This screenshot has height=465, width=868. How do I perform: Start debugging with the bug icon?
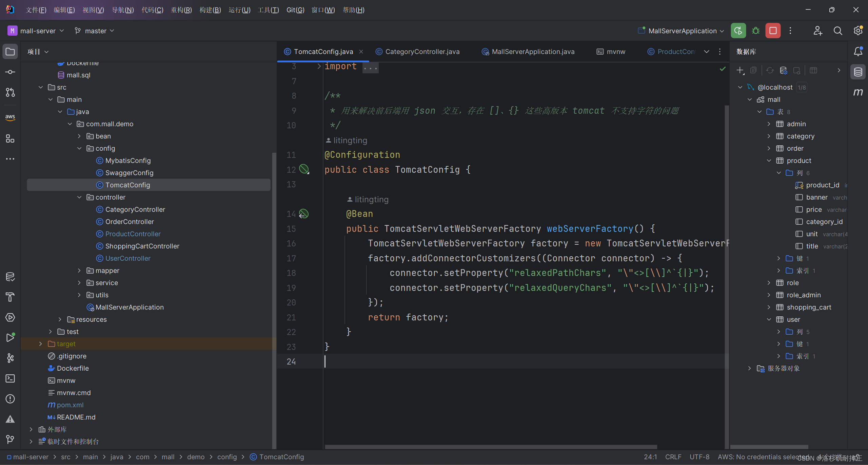756,31
